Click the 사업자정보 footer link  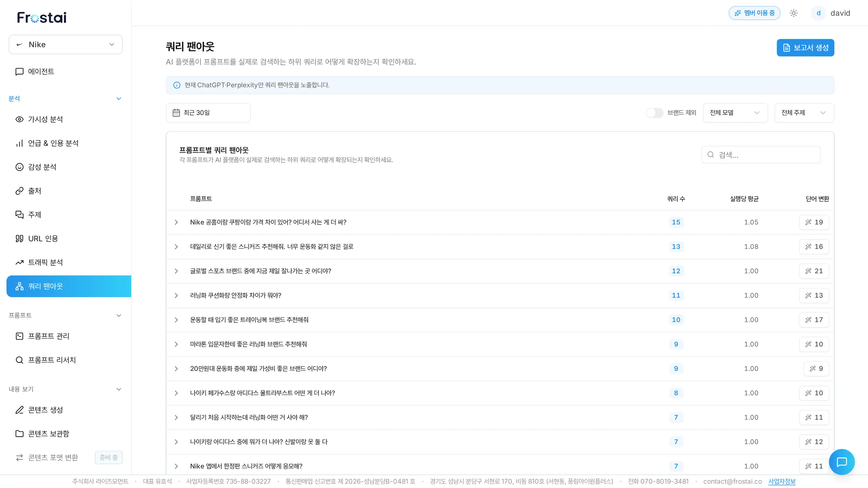point(782,481)
